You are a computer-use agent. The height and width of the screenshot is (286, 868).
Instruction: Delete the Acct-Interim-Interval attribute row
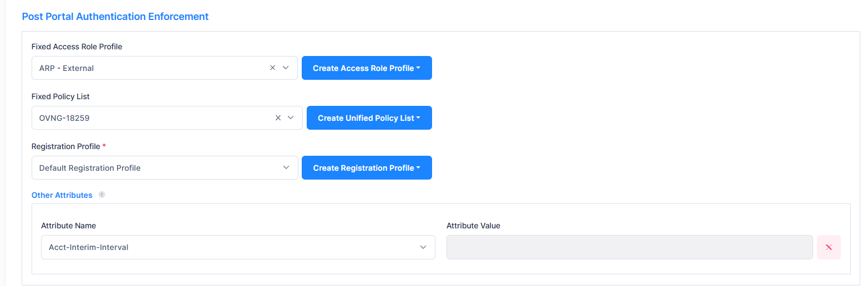pos(829,247)
